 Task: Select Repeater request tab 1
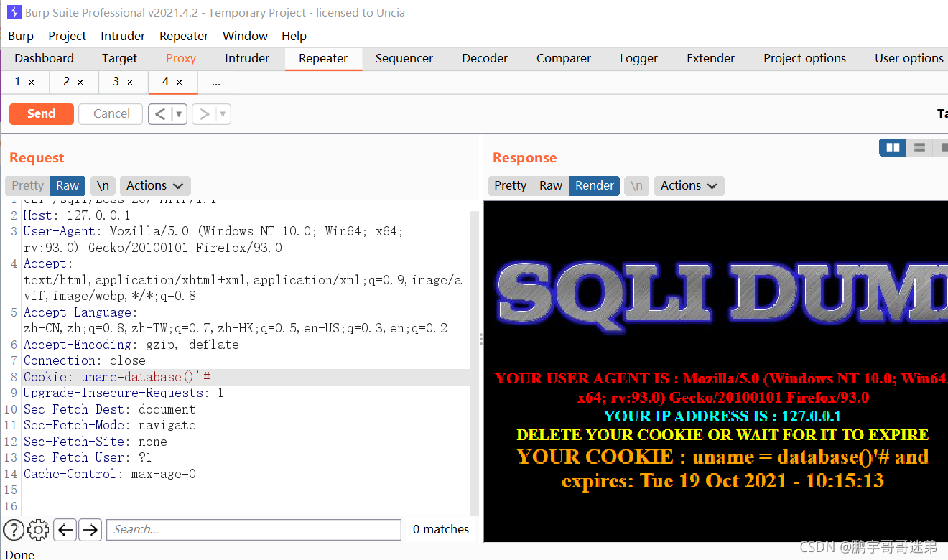(x=18, y=82)
